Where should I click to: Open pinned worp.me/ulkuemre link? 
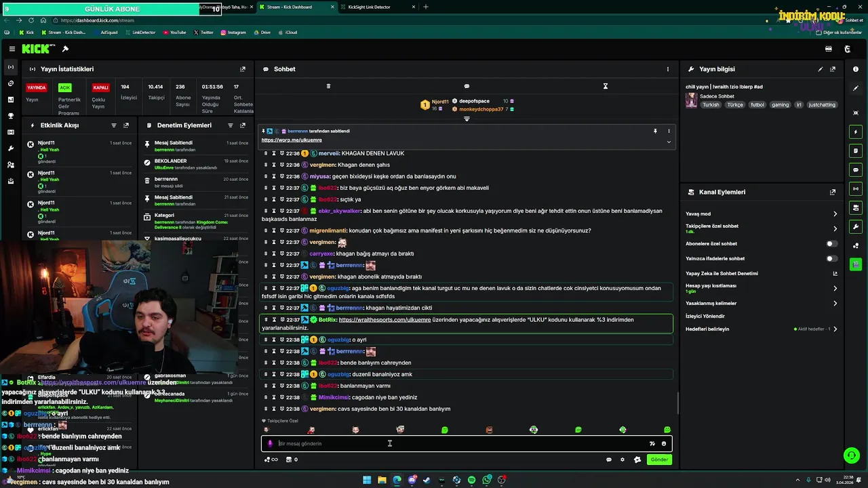point(292,140)
